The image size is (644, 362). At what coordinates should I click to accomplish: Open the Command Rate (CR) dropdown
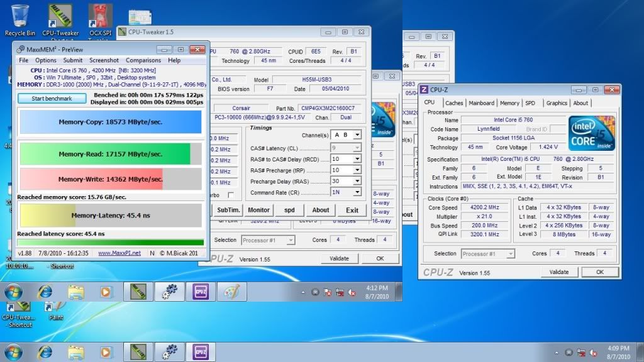pos(357,193)
